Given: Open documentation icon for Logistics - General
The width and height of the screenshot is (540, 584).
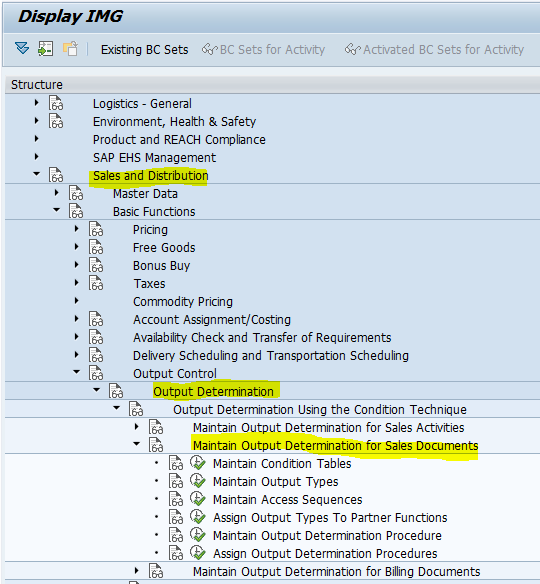Looking at the screenshot, I should pos(56,103).
